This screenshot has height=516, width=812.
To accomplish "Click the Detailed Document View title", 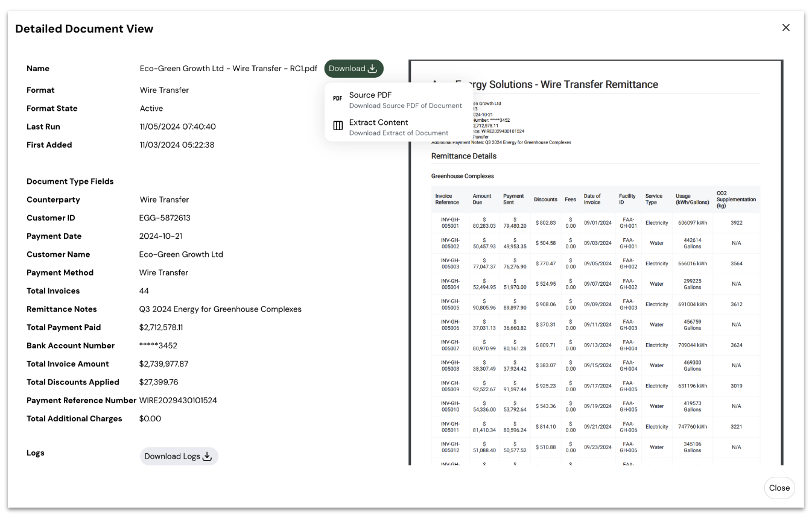I will coord(84,29).
